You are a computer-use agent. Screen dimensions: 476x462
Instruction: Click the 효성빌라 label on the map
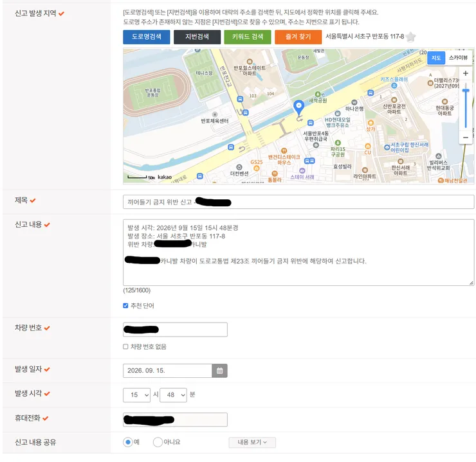click(x=342, y=166)
